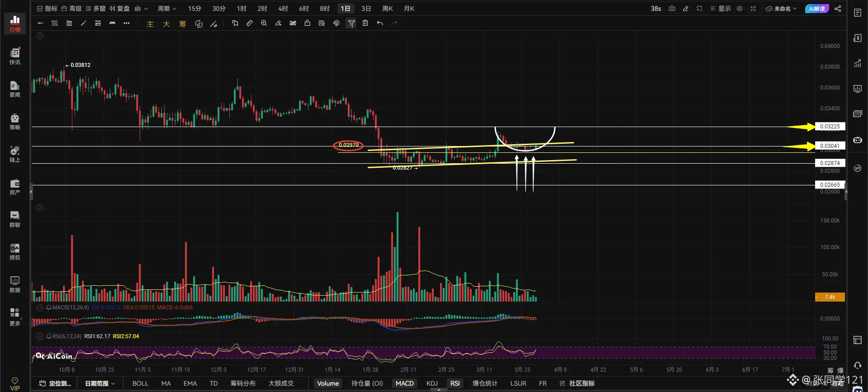Open the 链上 on-chain sidebar icon
The height and width of the screenshot is (392, 868).
coord(15,154)
